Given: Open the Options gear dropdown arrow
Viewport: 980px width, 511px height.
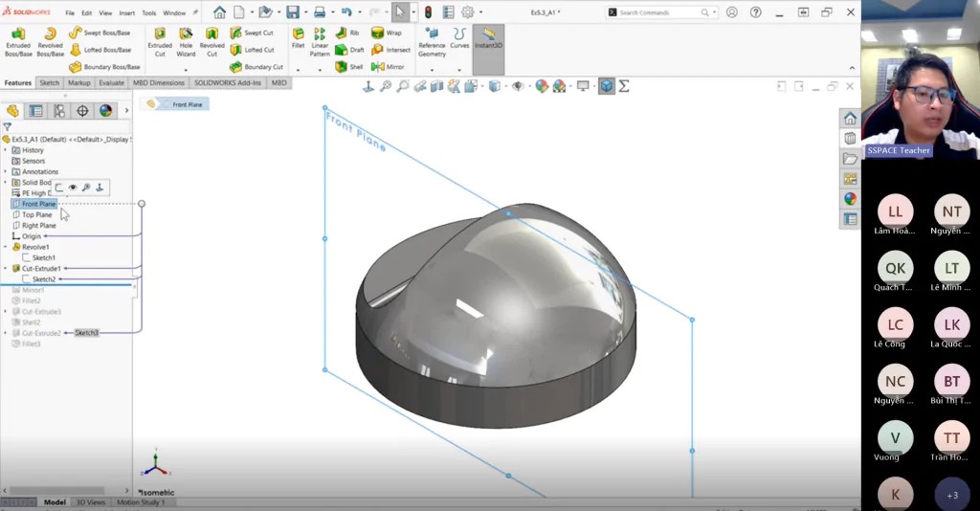Looking at the screenshot, I should [480, 11].
